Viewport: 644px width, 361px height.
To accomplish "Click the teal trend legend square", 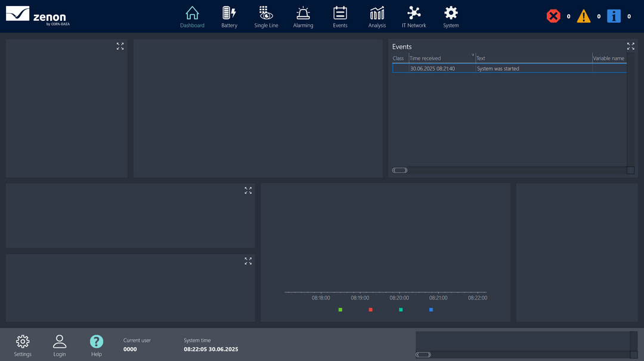I will pyautogui.click(x=401, y=310).
